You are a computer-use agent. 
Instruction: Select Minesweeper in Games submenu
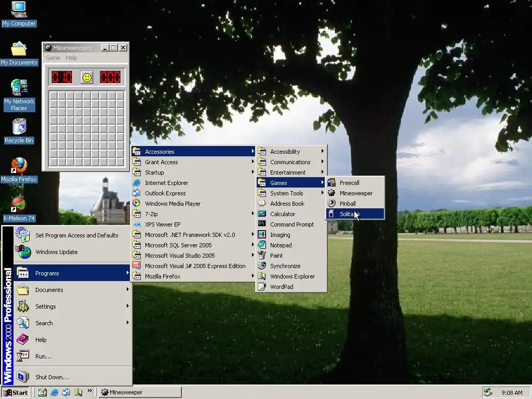355,193
